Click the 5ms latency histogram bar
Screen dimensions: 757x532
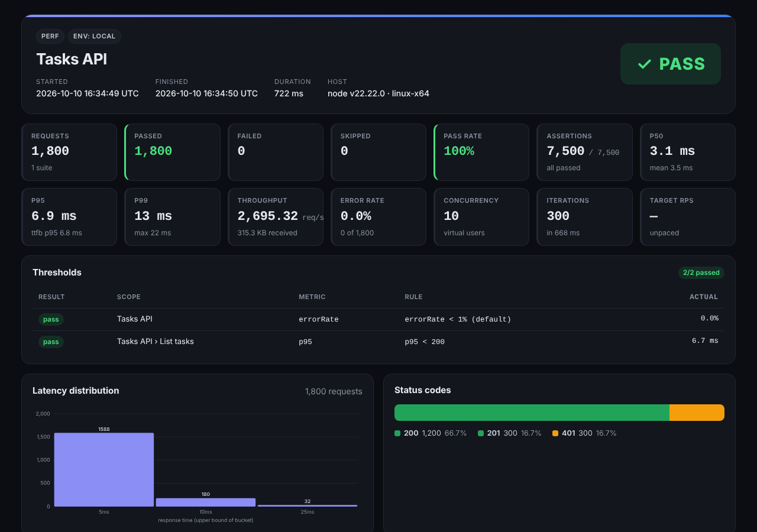[x=104, y=469]
